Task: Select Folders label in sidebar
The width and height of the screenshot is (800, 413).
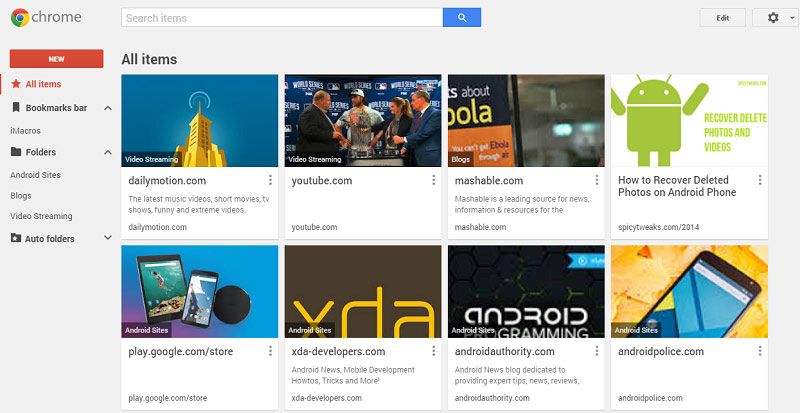Action: coord(41,152)
